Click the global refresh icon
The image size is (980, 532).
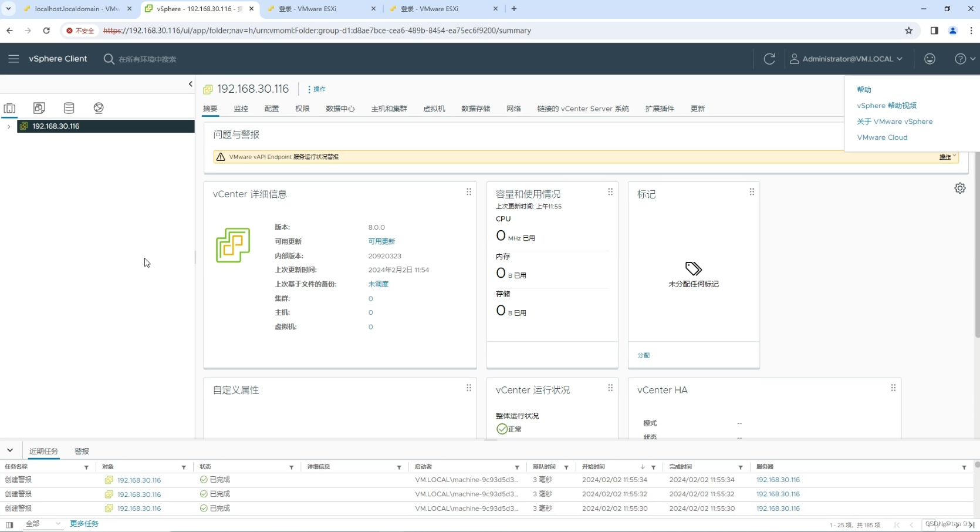coord(769,59)
